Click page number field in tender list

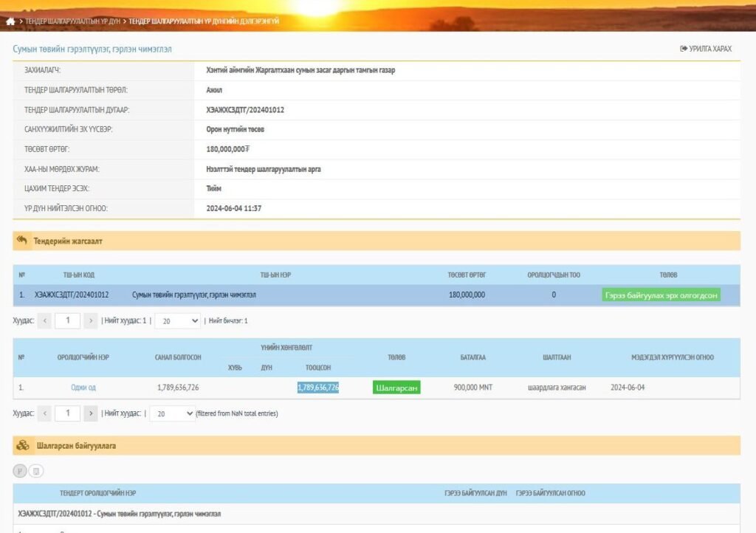(67, 321)
